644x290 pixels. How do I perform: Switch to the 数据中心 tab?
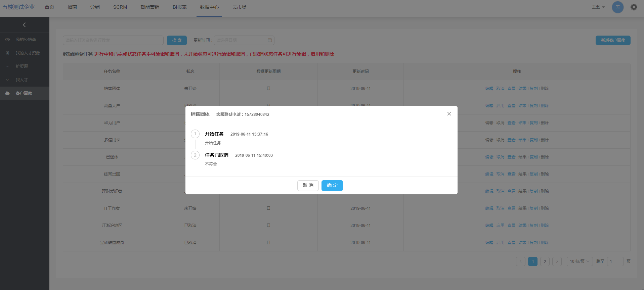209,7
